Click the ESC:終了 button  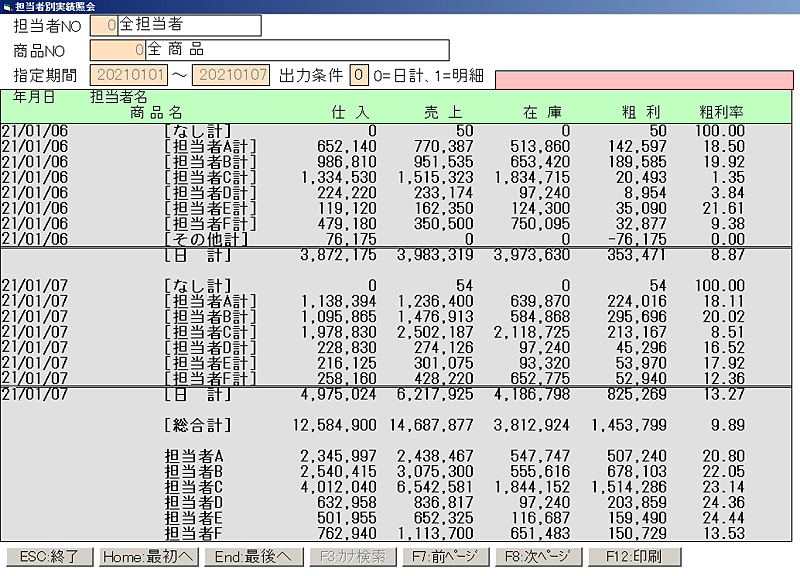pos(50,557)
